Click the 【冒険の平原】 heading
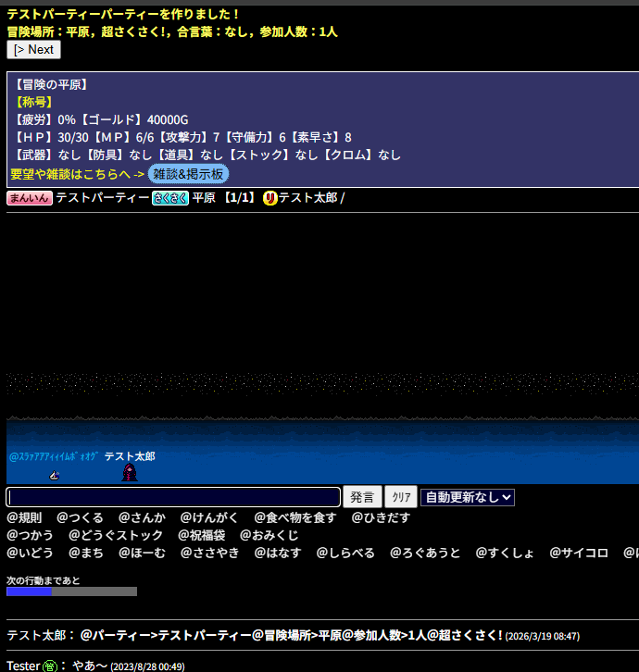This screenshot has width=639, height=672. click(x=52, y=84)
